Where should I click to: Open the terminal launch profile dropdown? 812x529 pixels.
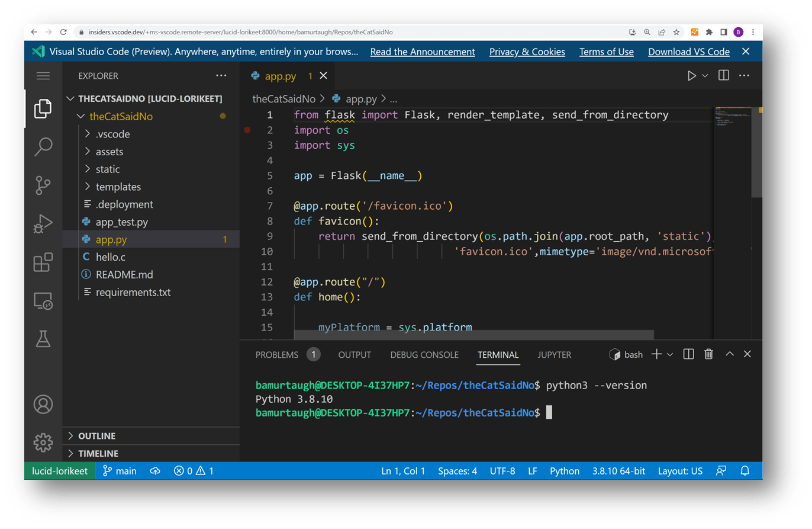click(x=670, y=354)
